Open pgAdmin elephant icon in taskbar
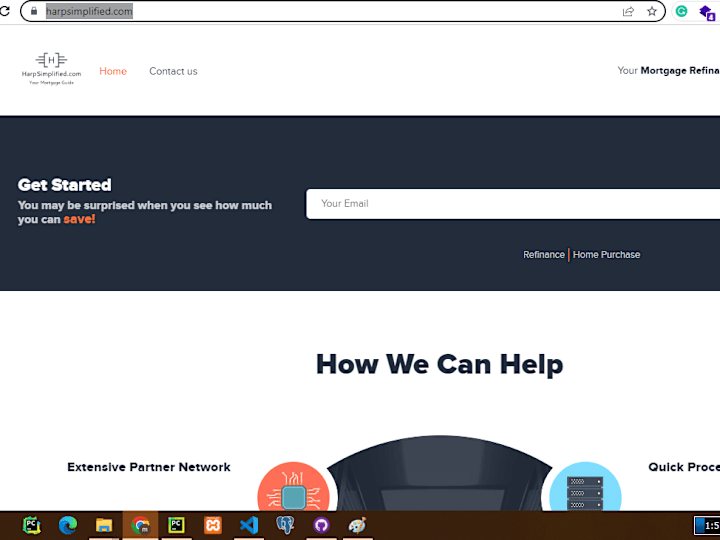 point(285,525)
